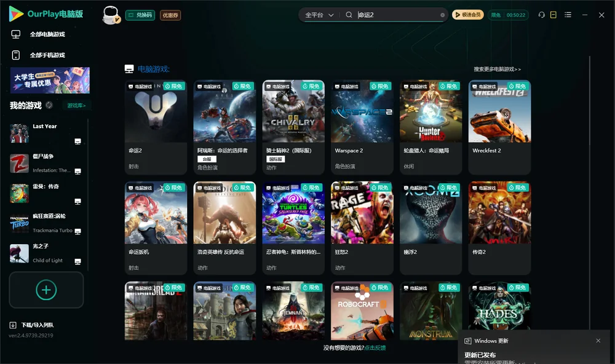Open the main menu list icon
This screenshot has width=615, height=364.
[568, 15]
